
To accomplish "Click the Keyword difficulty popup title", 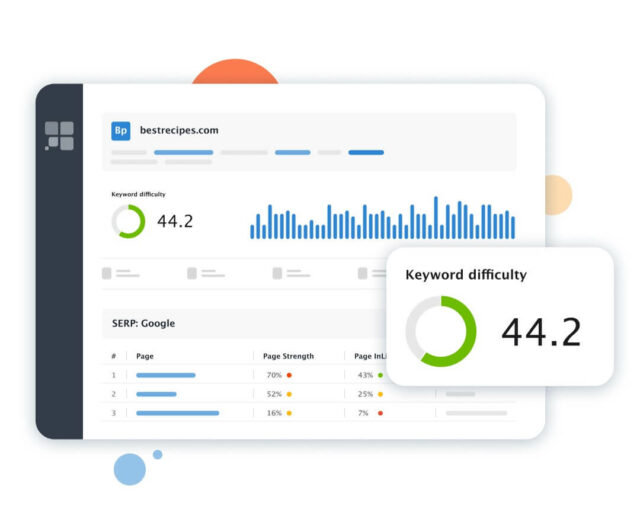I will [x=466, y=275].
